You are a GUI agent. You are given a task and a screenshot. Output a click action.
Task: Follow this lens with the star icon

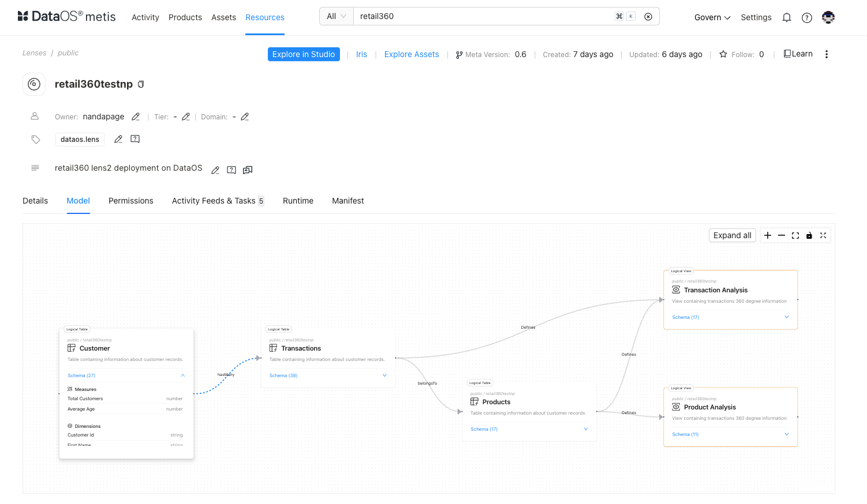(723, 54)
